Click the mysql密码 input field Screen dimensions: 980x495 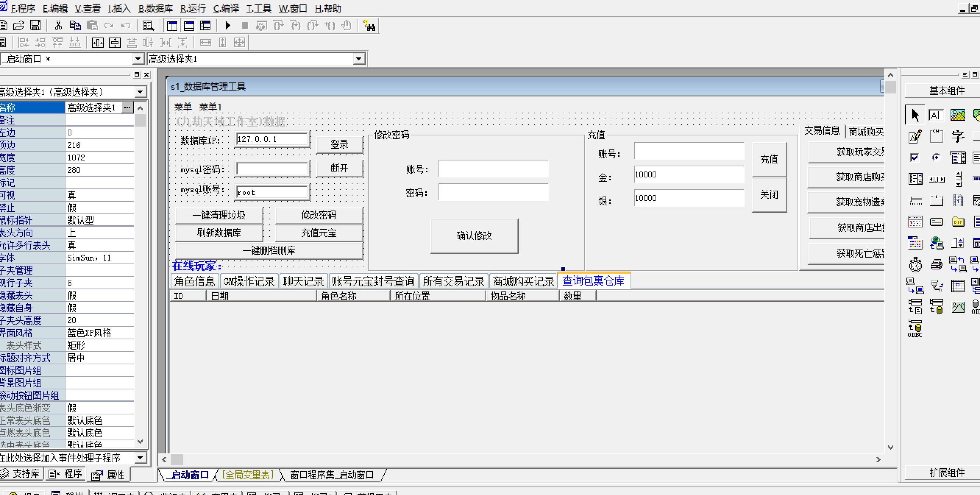[x=272, y=169]
